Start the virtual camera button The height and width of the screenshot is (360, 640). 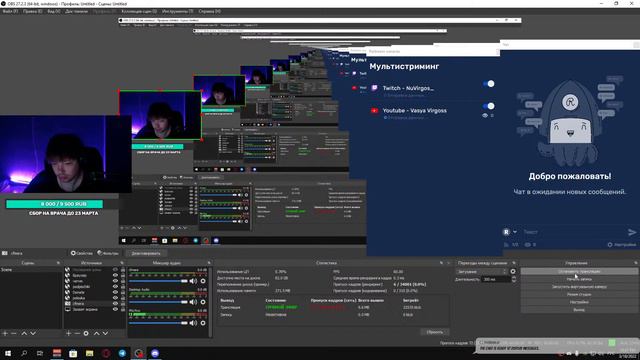coord(579,287)
